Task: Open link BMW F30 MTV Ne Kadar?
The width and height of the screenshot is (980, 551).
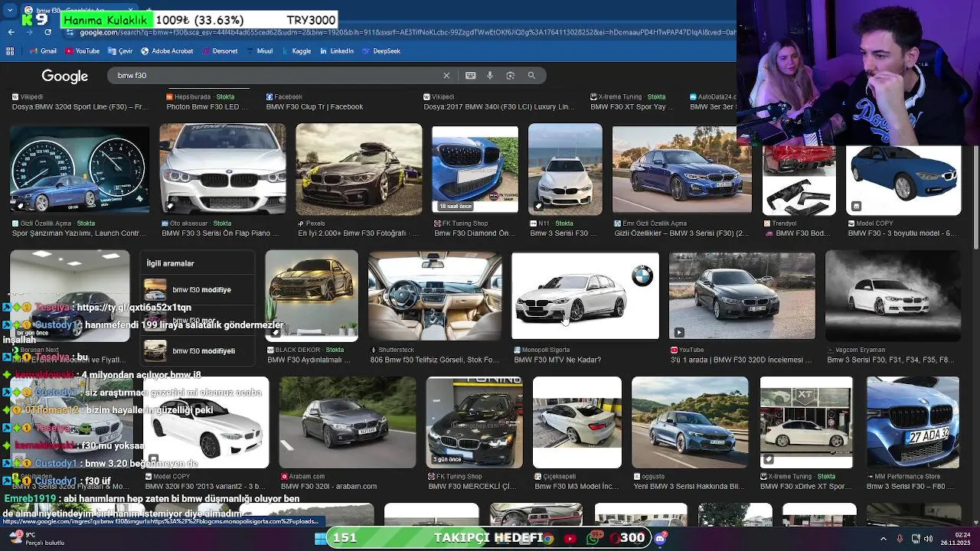Action: pyautogui.click(x=557, y=360)
